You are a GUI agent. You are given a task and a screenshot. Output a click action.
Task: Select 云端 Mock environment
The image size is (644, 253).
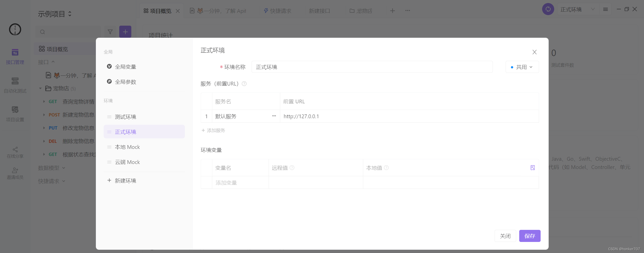(144, 162)
